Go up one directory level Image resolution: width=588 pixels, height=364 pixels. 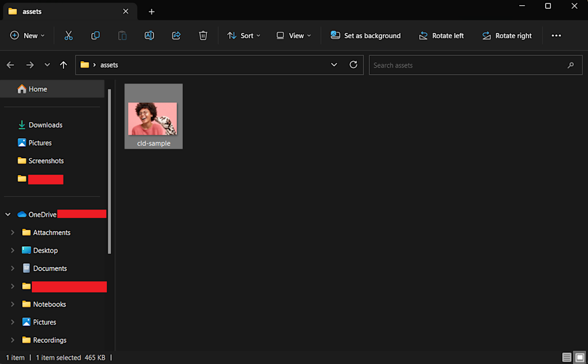click(x=64, y=65)
